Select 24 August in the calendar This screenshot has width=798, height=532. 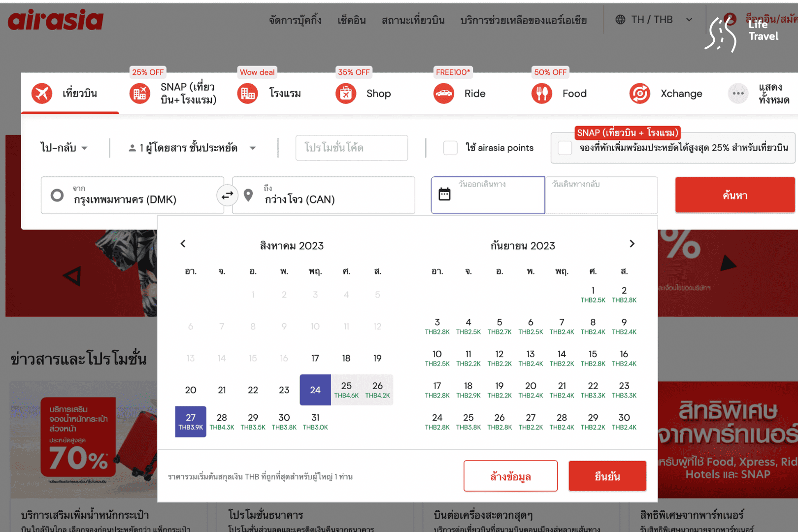[315, 390]
